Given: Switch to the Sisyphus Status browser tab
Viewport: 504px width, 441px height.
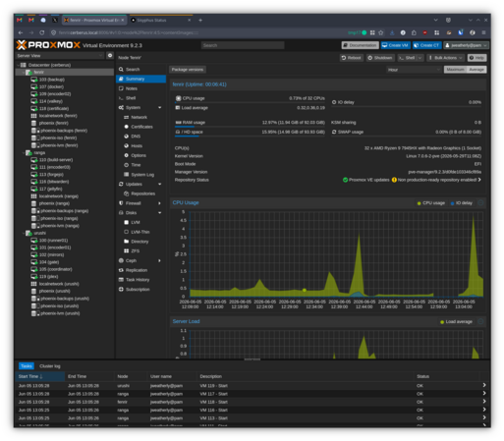Looking at the screenshot, I should pos(160,21).
